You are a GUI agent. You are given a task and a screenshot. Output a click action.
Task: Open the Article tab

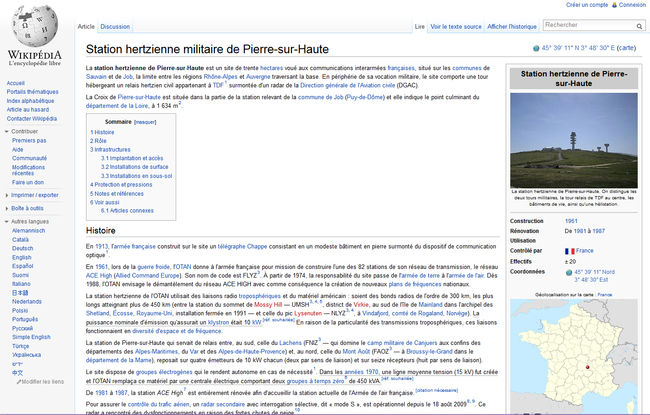coord(86,27)
